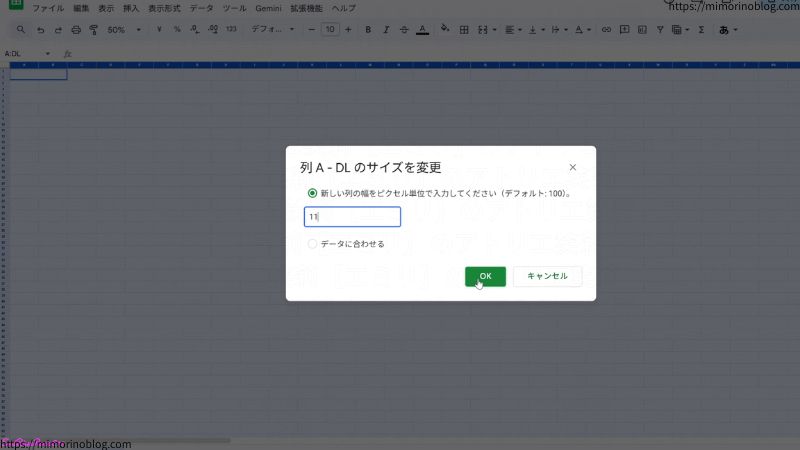Select the pixel width radio option

[x=312, y=193]
